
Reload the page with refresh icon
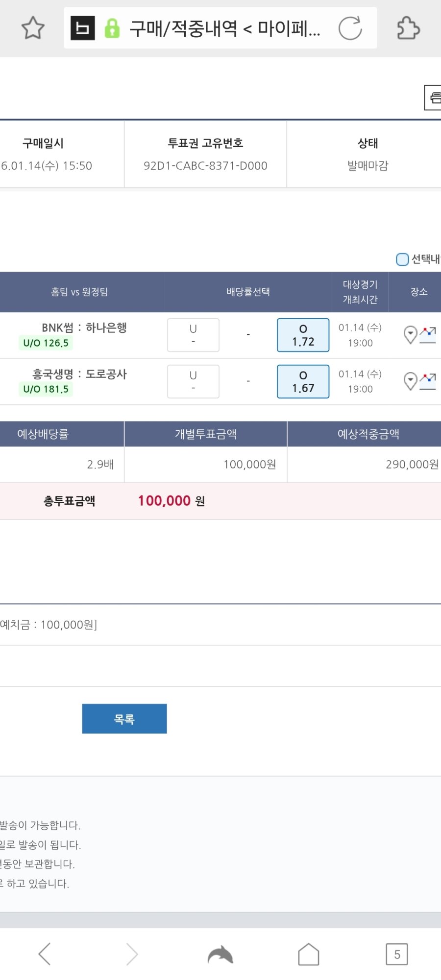point(350,28)
